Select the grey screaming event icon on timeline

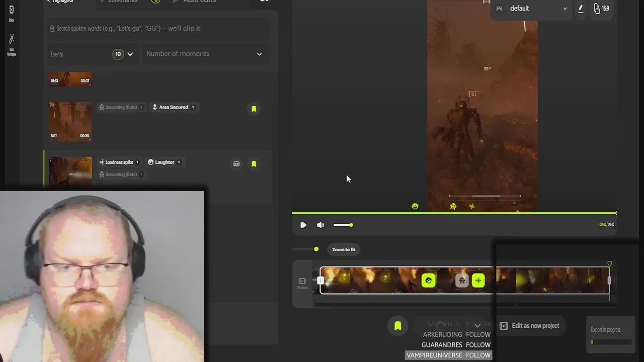462,281
